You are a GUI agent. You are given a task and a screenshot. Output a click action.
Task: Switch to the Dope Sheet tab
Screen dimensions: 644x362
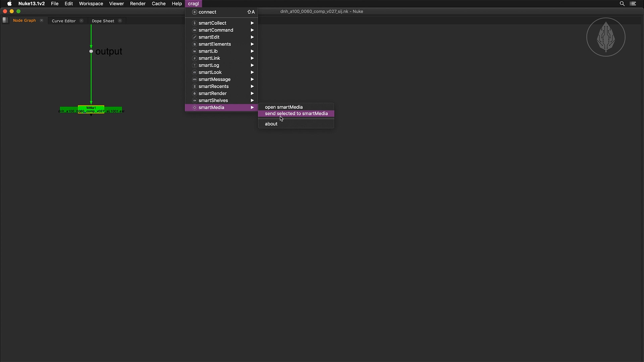tap(103, 21)
